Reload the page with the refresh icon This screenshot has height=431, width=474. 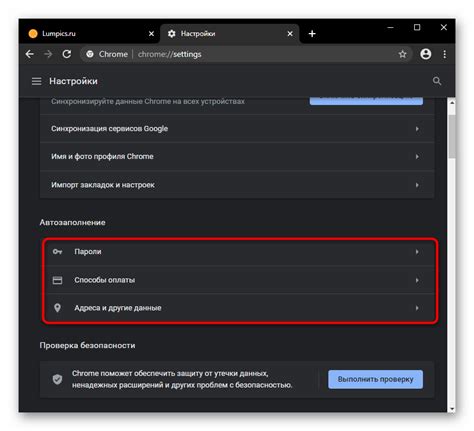(x=67, y=54)
